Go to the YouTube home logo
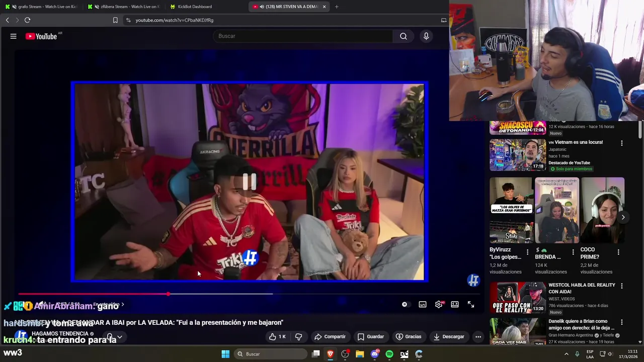Image resolution: width=644 pixels, height=362 pixels. pyautogui.click(x=41, y=36)
